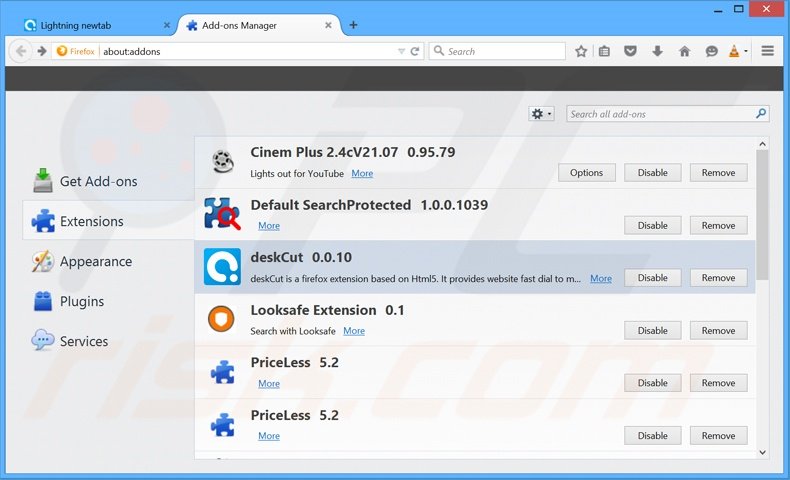
Task: Reload the current page
Action: click(x=415, y=51)
